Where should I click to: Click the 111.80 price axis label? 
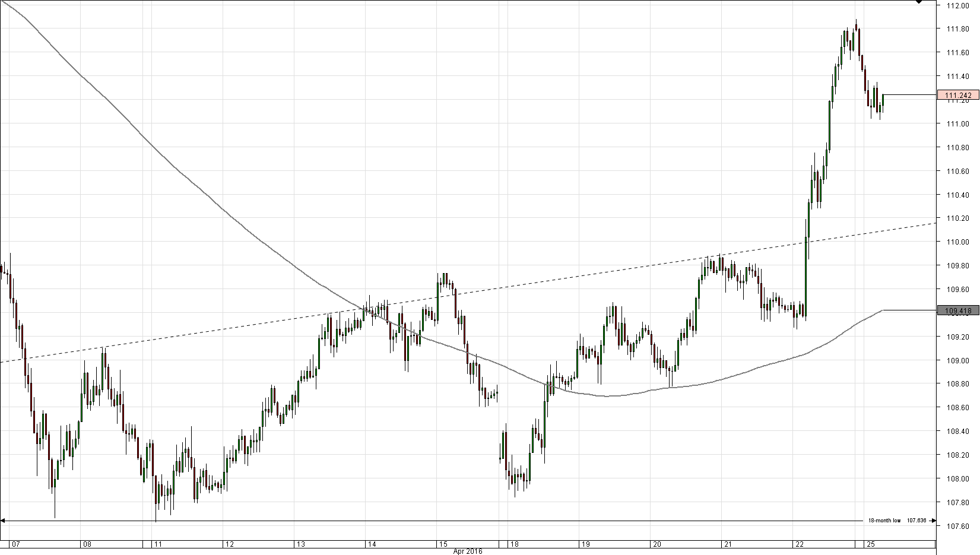coord(957,29)
